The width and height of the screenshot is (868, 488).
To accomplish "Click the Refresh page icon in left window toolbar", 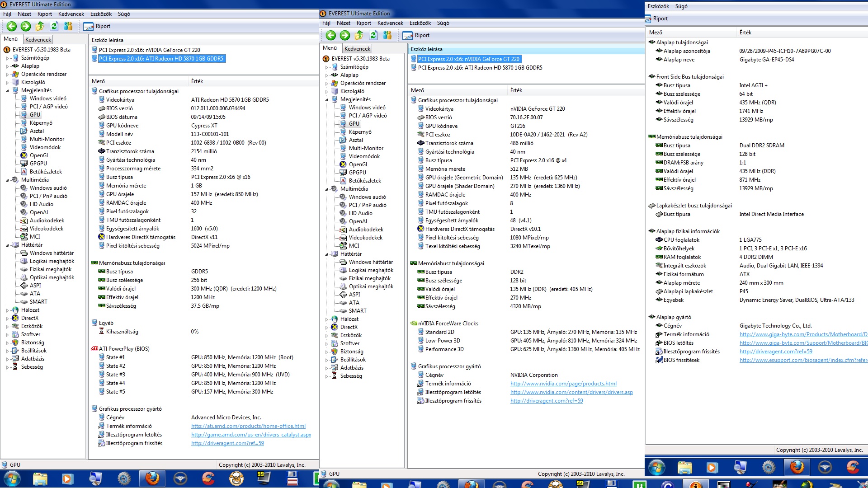I will tap(54, 26).
